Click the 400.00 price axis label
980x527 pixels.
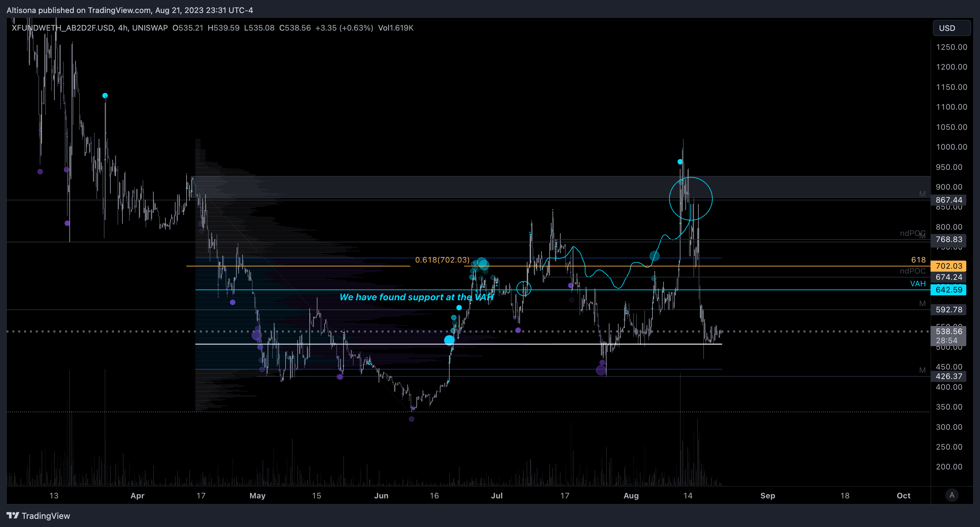coord(949,387)
